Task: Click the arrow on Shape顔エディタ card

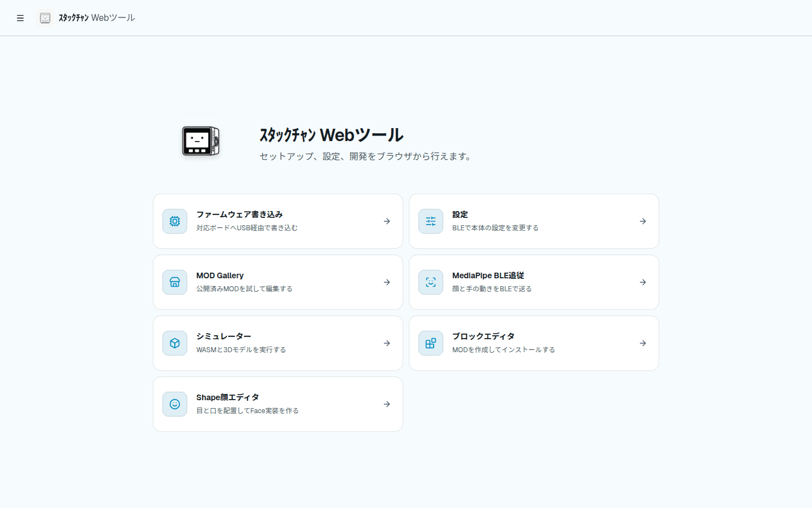Action: [387, 404]
